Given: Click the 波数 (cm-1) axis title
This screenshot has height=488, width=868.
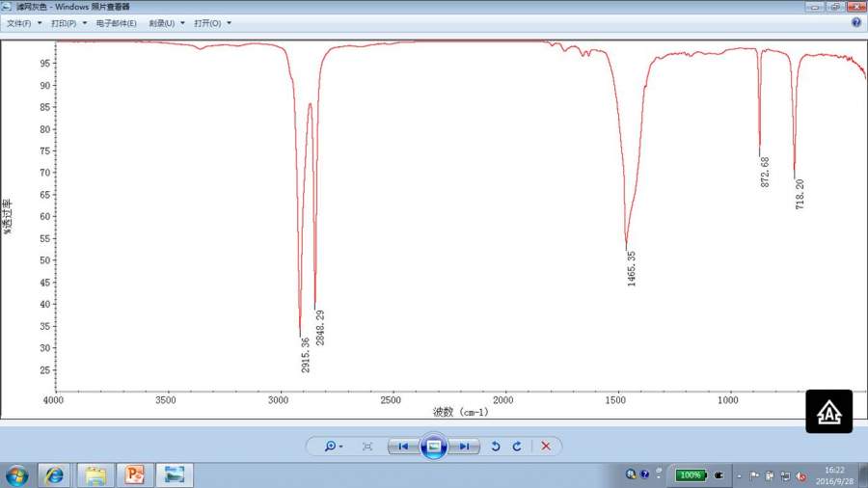Looking at the screenshot, I should (x=461, y=412).
